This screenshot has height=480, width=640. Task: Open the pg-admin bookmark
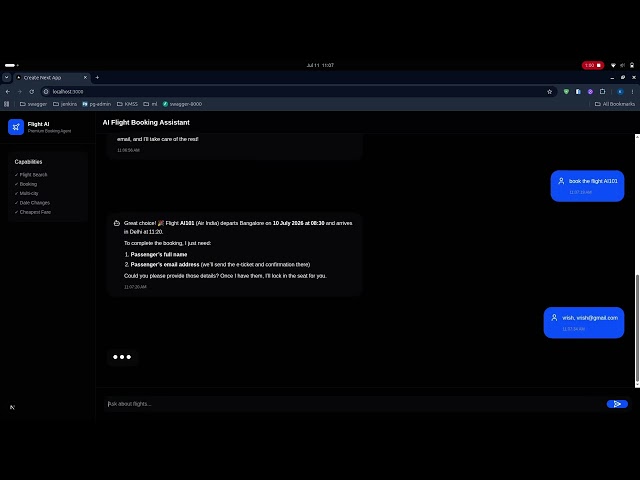click(97, 104)
